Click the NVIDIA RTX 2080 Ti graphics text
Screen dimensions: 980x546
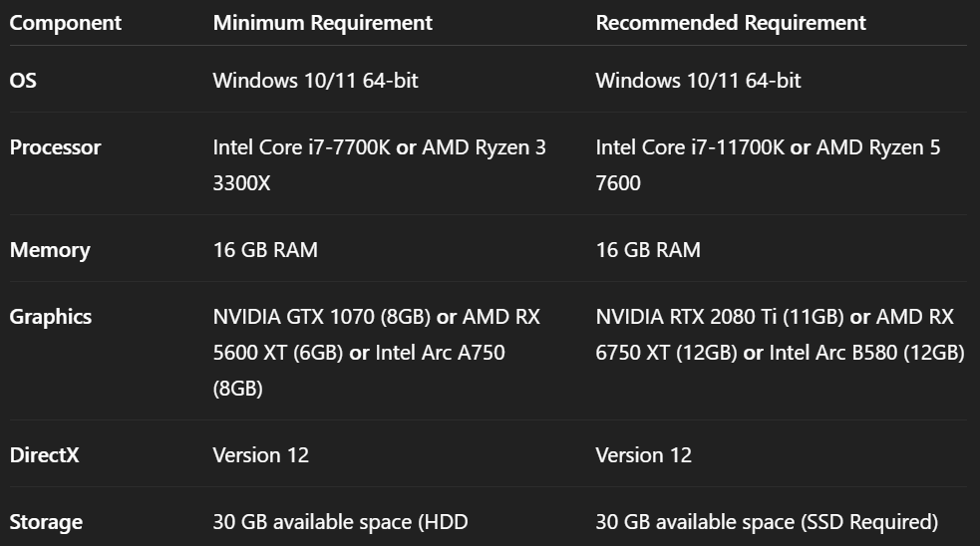click(x=718, y=317)
